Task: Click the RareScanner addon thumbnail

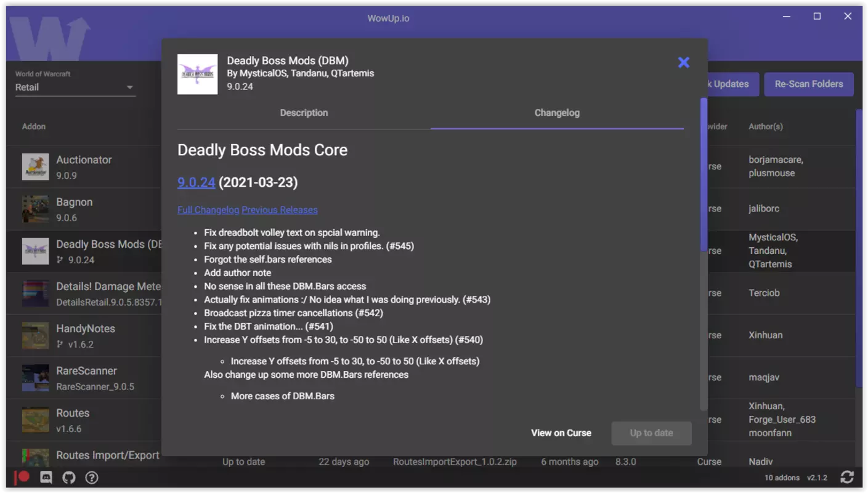Action: click(35, 378)
